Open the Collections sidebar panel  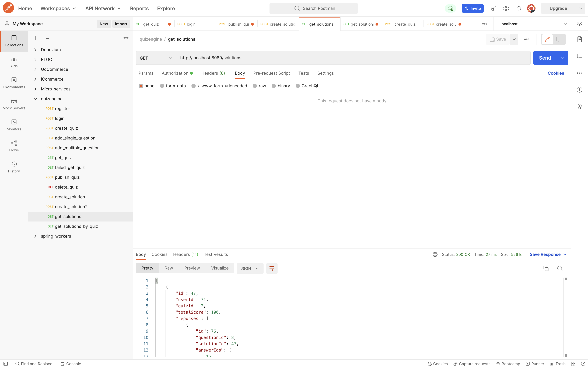[x=14, y=41]
